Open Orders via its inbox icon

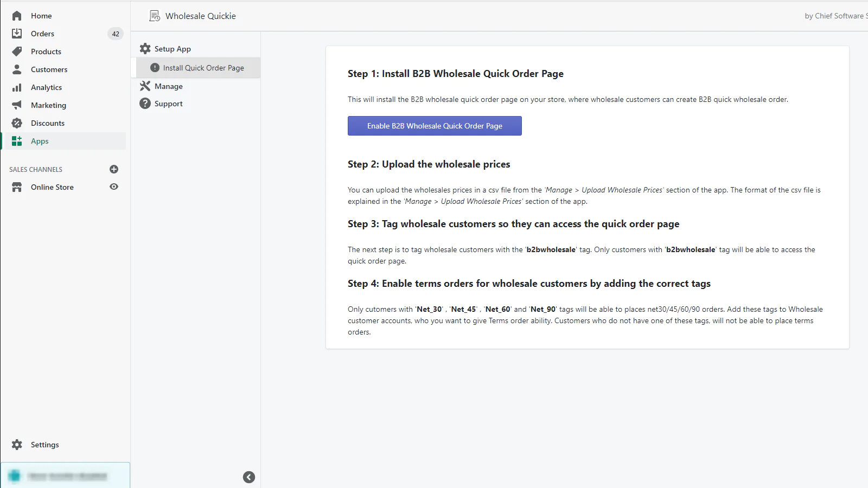pos(17,34)
